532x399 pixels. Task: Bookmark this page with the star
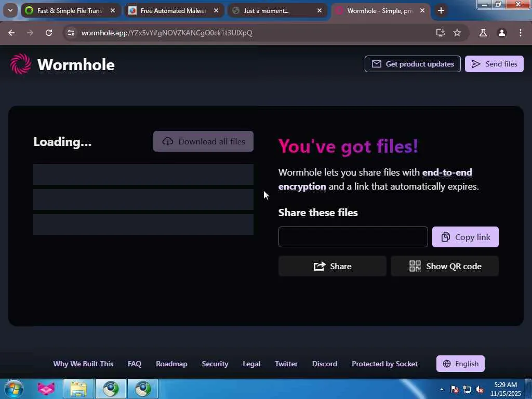[457, 33]
